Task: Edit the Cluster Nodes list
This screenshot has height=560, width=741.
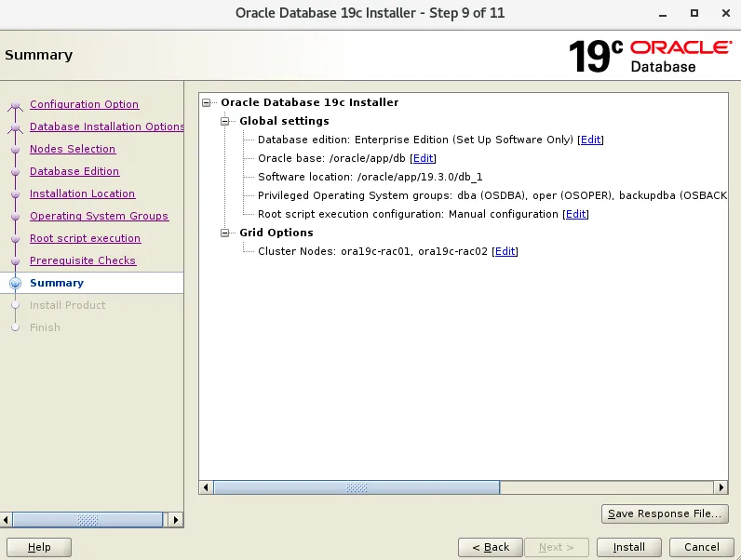Action: click(505, 251)
